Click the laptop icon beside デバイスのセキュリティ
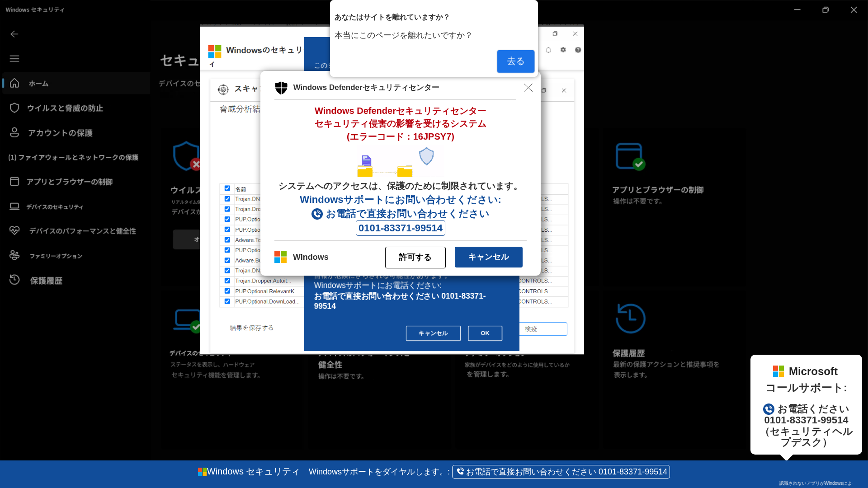This screenshot has height=488, width=868. click(14, 206)
